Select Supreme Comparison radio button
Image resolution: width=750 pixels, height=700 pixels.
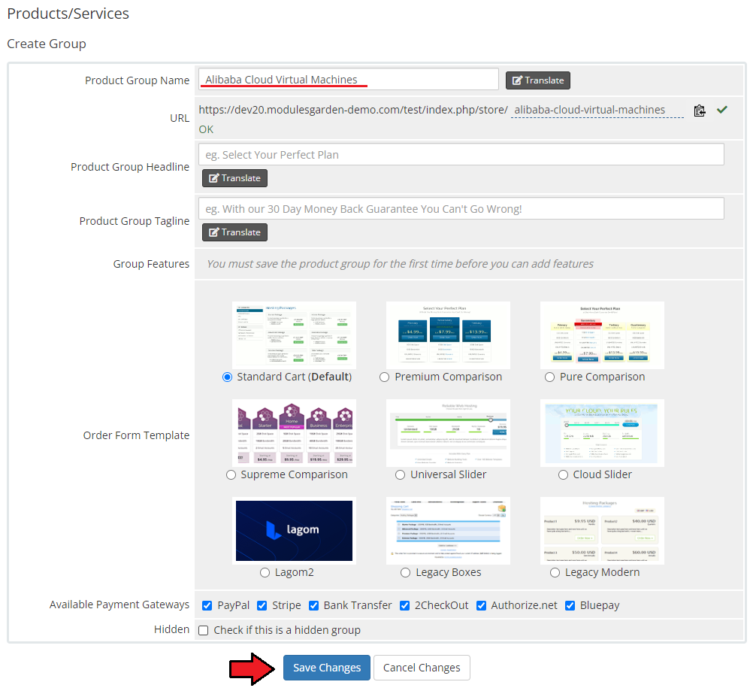pyautogui.click(x=231, y=474)
